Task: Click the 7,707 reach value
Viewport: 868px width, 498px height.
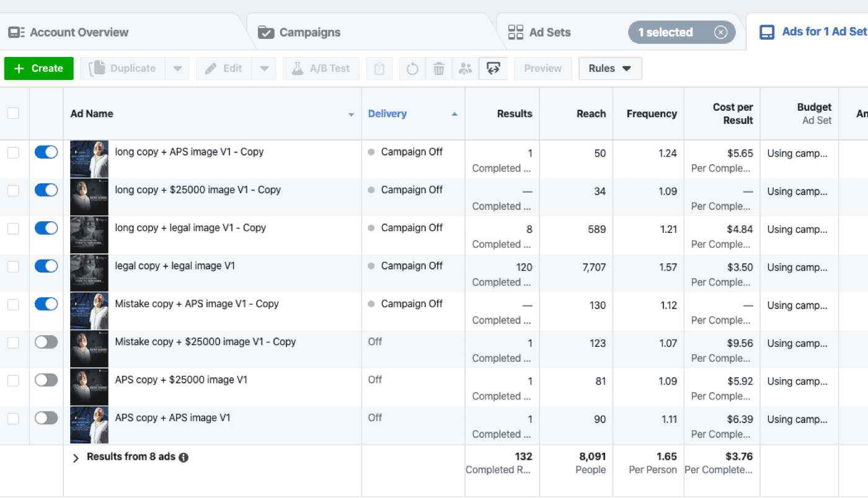Action: (x=594, y=268)
